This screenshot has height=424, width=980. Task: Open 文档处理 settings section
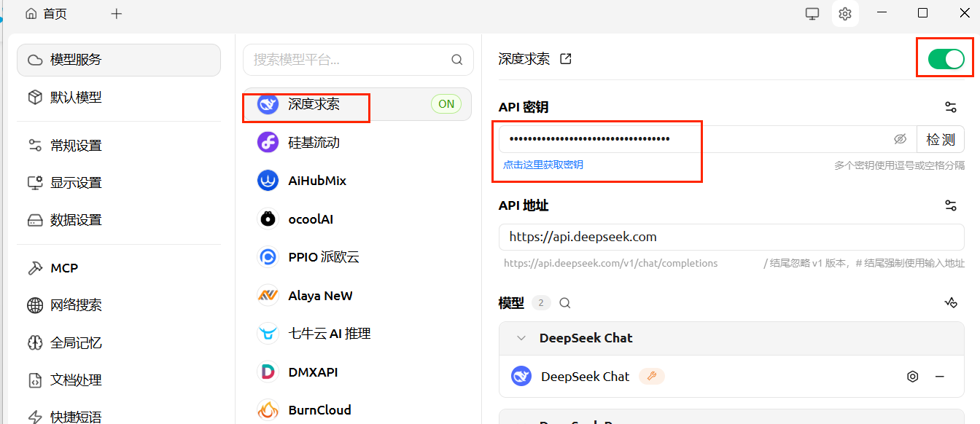click(x=119, y=380)
